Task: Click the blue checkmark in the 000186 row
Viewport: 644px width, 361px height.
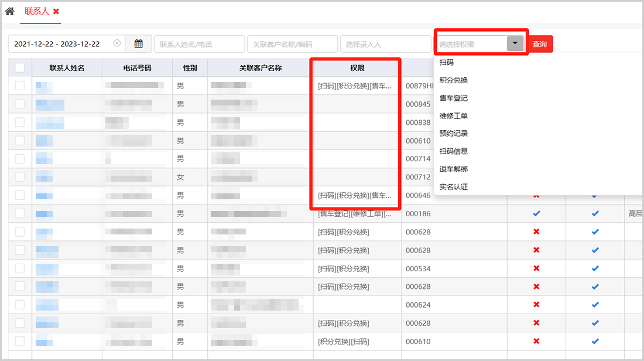Action: click(x=536, y=214)
